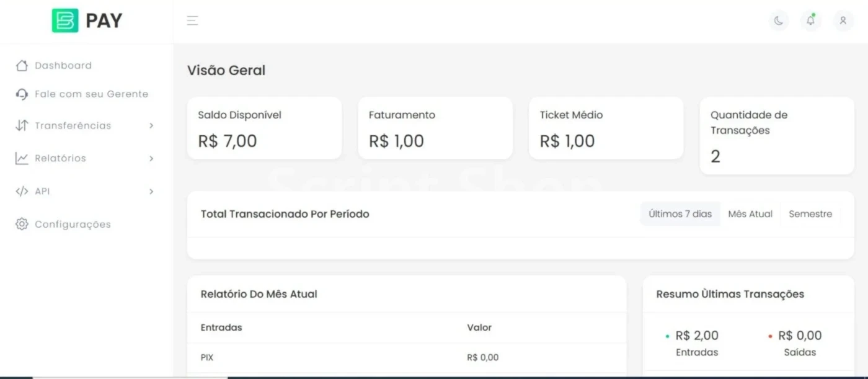Open the user profile icon
Image resolution: width=868 pixels, height=379 pixels.
point(843,20)
